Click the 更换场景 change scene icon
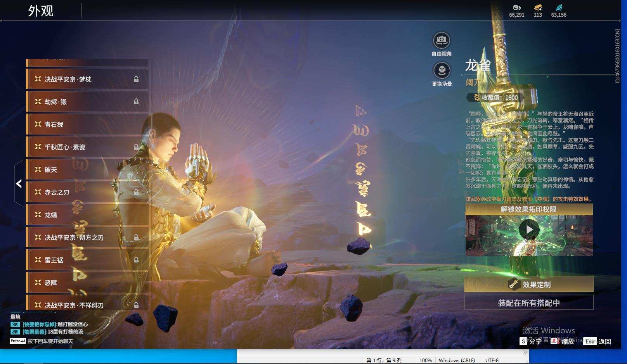The image size is (627, 364). coord(442,71)
